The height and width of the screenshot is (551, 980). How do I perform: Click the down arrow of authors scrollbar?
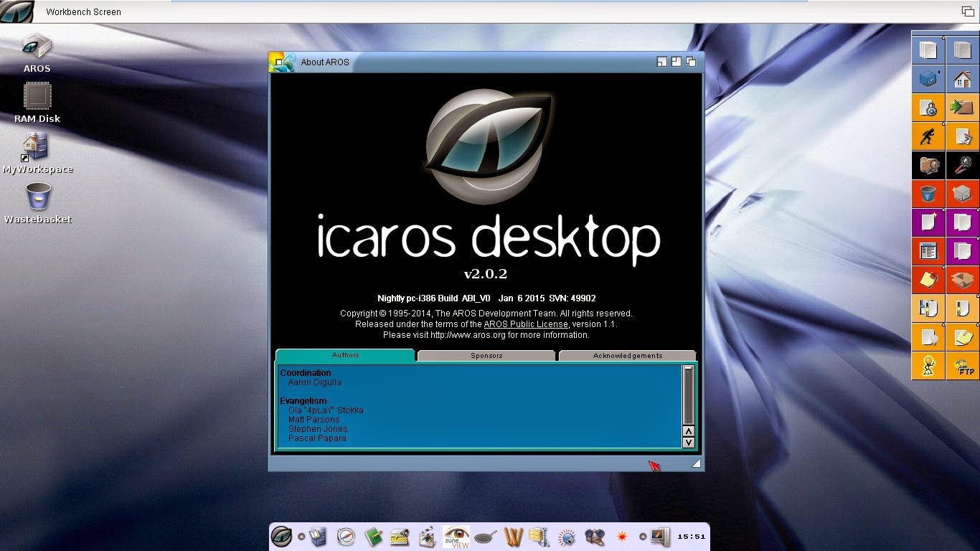689,443
